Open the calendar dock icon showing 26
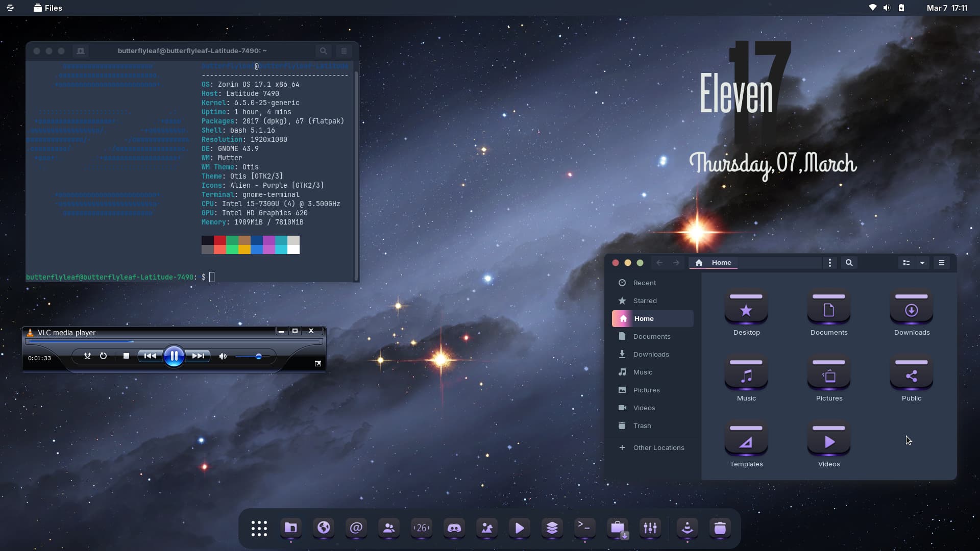 pyautogui.click(x=422, y=528)
